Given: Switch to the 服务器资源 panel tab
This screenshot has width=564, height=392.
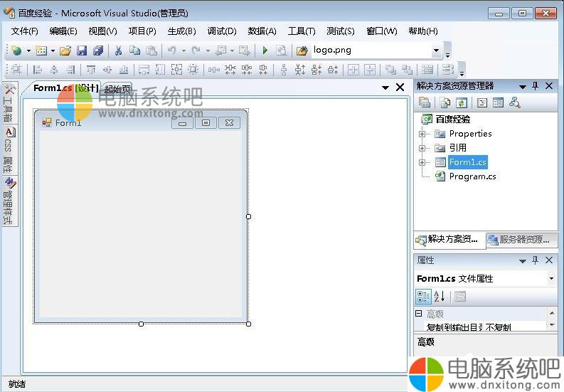Looking at the screenshot, I should point(521,239).
